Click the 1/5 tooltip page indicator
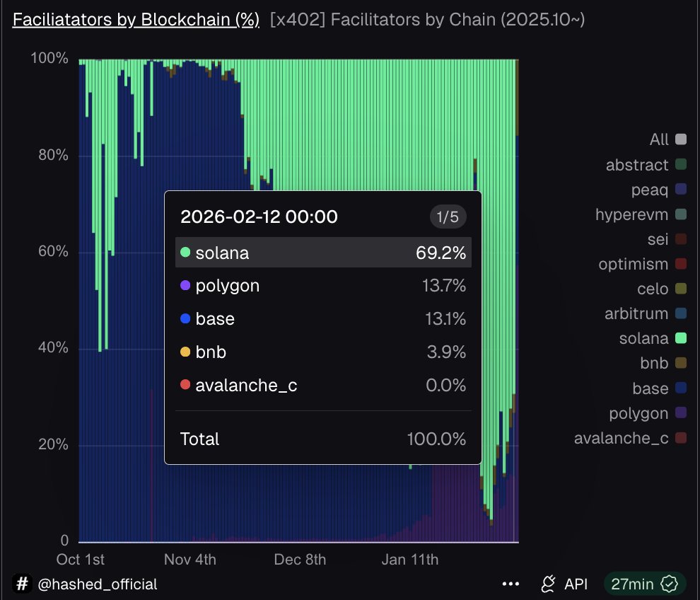The image size is (700, 600). (x=448, y=217)
